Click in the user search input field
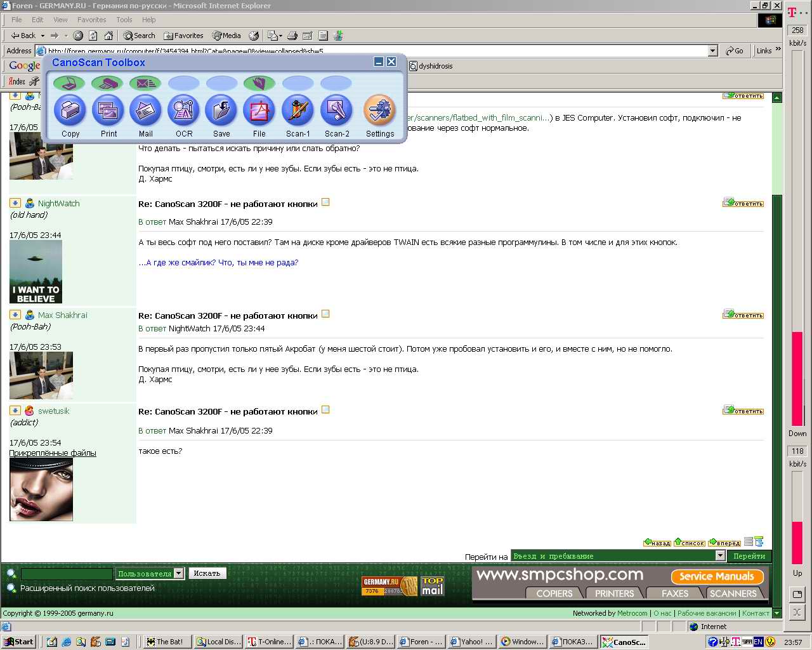This screenshot has width=812, height=650. pos(67,573)
